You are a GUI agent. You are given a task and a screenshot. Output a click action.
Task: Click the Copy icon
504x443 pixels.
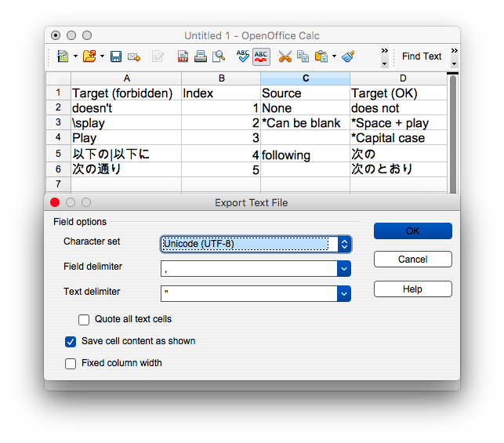click(303, 56)
